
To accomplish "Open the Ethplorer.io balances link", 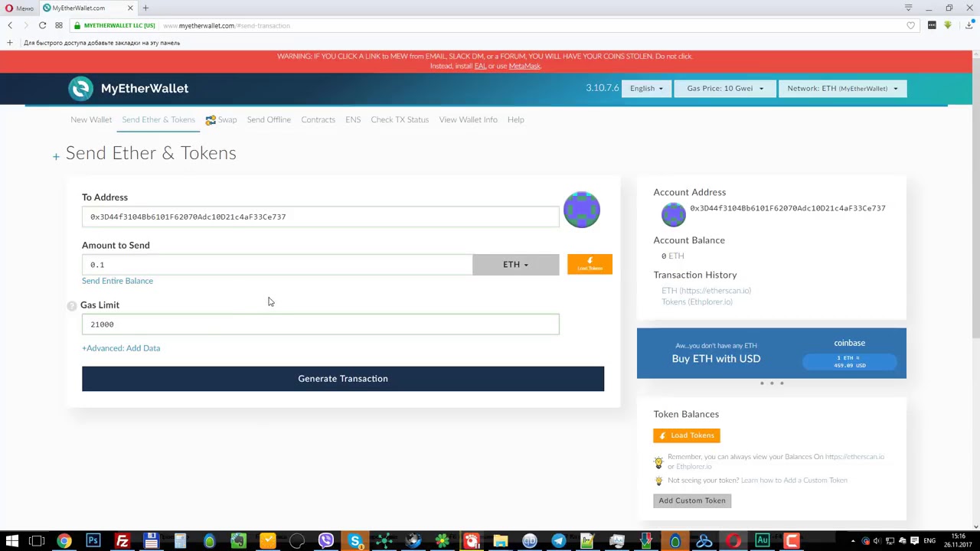I will tap(694, 467).
